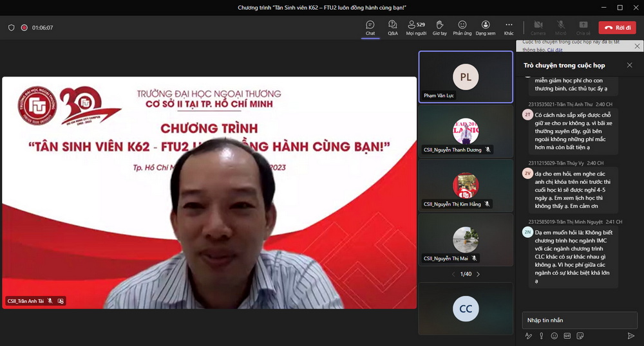Click message about nghỉ 4-5 ngày
This screenshot has width=644, height=346.
[573, 190]
